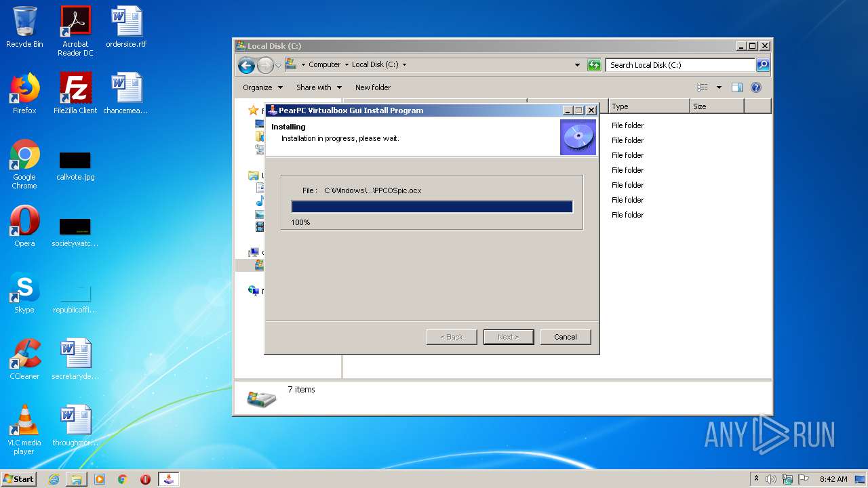Sort by the Size column header
The height and width of the screenshot is (488, 868).
[x=717, y=106]
